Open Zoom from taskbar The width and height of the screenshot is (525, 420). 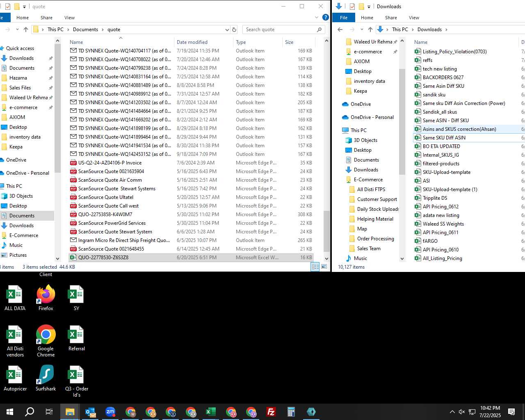[x=110, y=412]
